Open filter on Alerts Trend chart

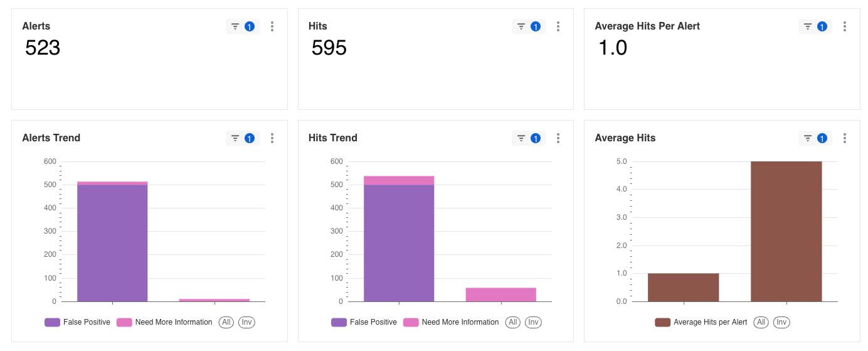click(x=242, y=138)
